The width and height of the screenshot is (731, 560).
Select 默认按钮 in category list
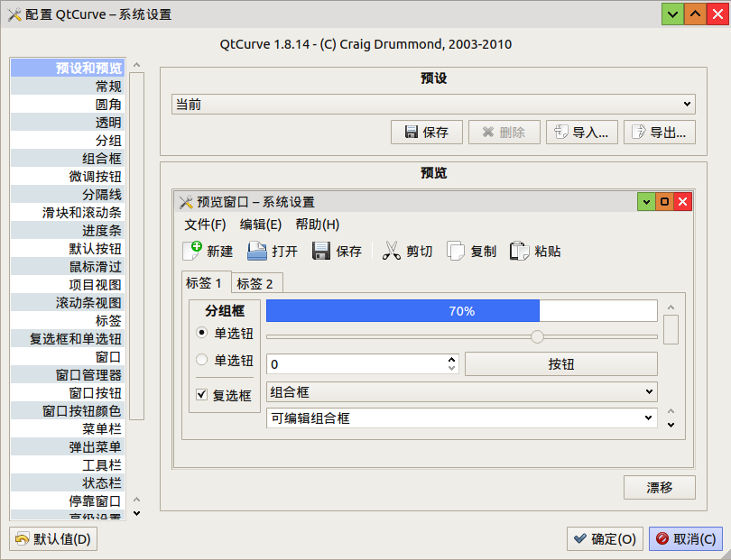pyautogui.click(x=68, y=248)
